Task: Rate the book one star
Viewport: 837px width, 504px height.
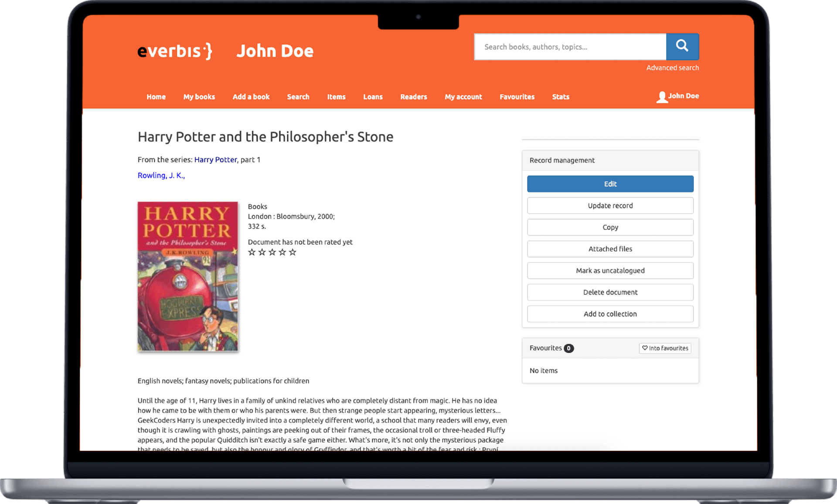Action: [x=252, y=252]
